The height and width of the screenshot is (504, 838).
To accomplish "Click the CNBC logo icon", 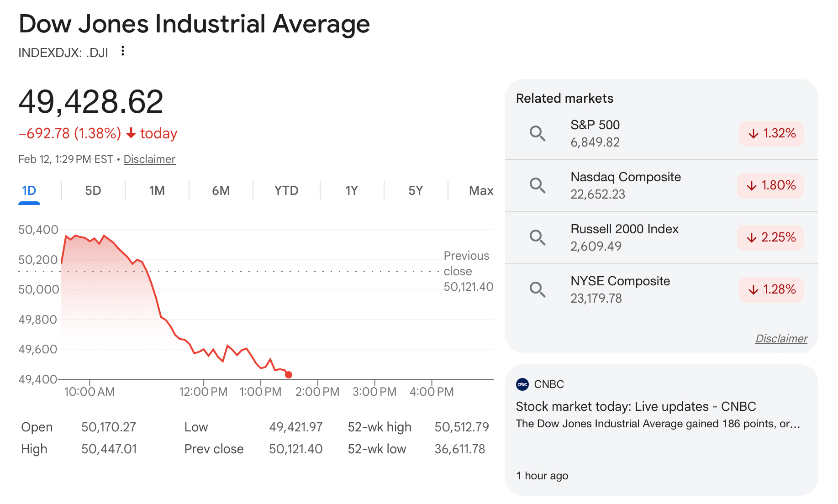I will pos(522,384).
